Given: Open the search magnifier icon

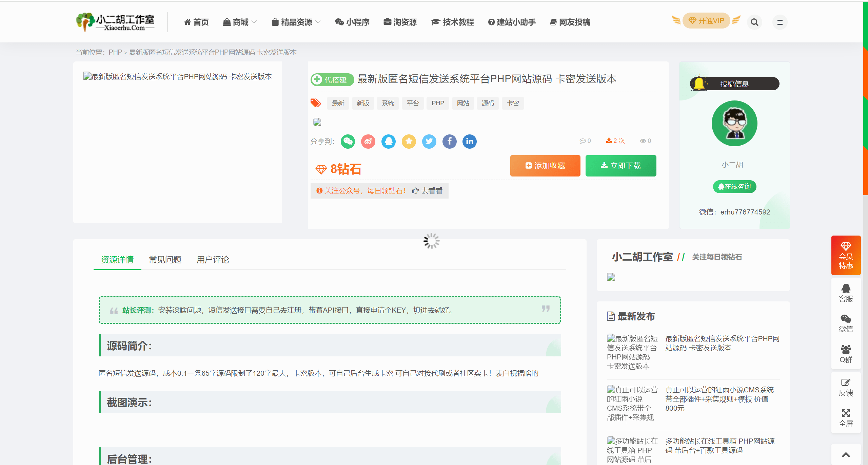Looking at the screenshot, I should [754, 22].
